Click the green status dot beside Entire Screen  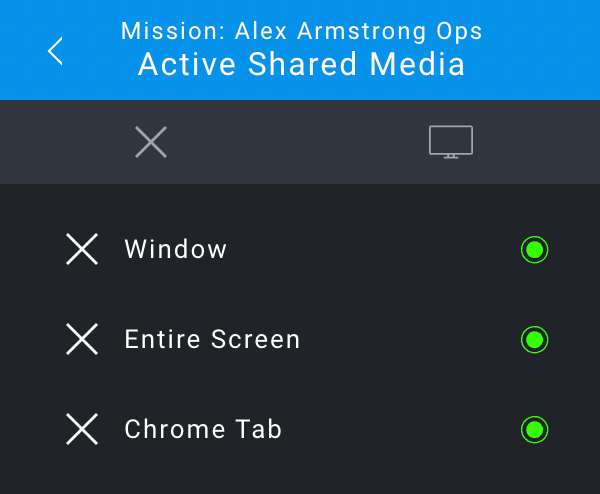tap(535, 339)
